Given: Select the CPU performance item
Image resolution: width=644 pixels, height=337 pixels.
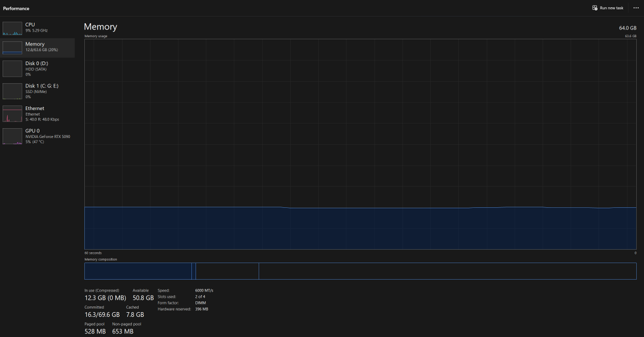Looking at the screenshot, I should tap(38, 27).
